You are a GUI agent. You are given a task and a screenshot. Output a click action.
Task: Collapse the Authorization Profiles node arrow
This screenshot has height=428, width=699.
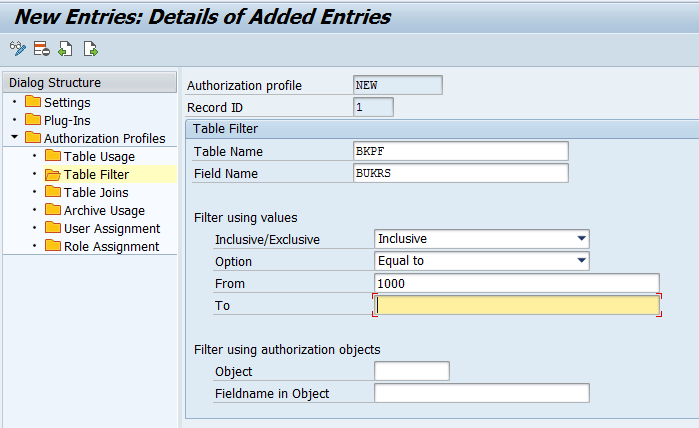(15, 137)
